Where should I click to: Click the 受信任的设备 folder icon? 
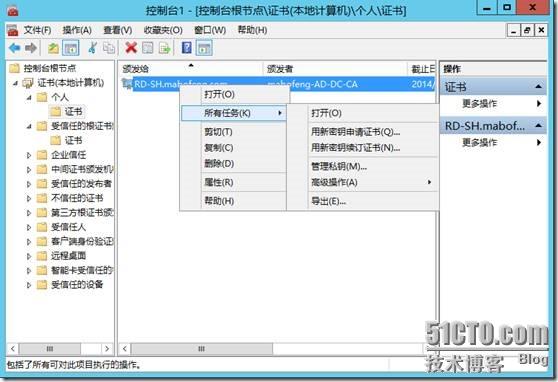click(42, 284)
